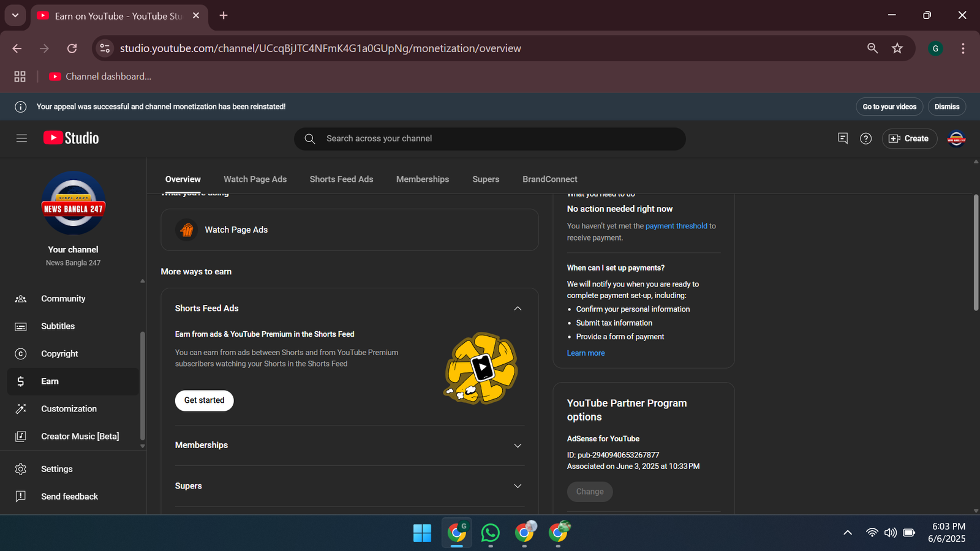The image size is (980, 551).
Task: Click the News Bangla 247 channel logo
Action: click(73, 203)
